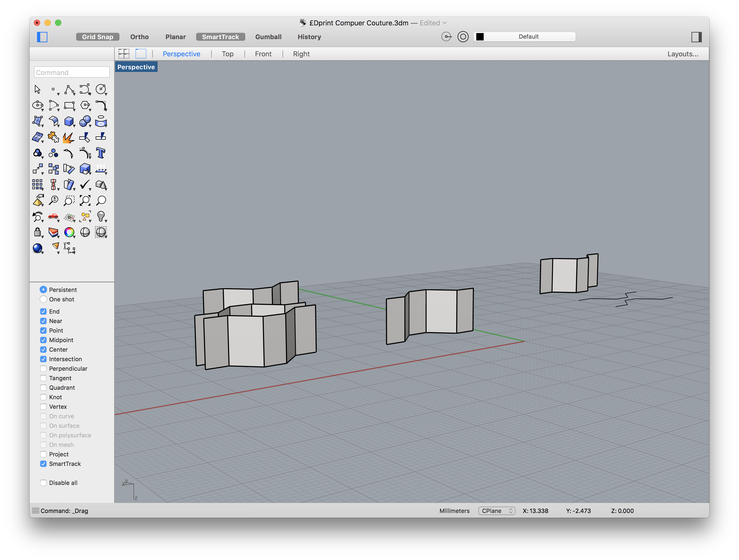Enable the Perpendicular osnap checkbox
Viewport: 739px width, 560px height.
pyautogui.click(x=43, y=369)
